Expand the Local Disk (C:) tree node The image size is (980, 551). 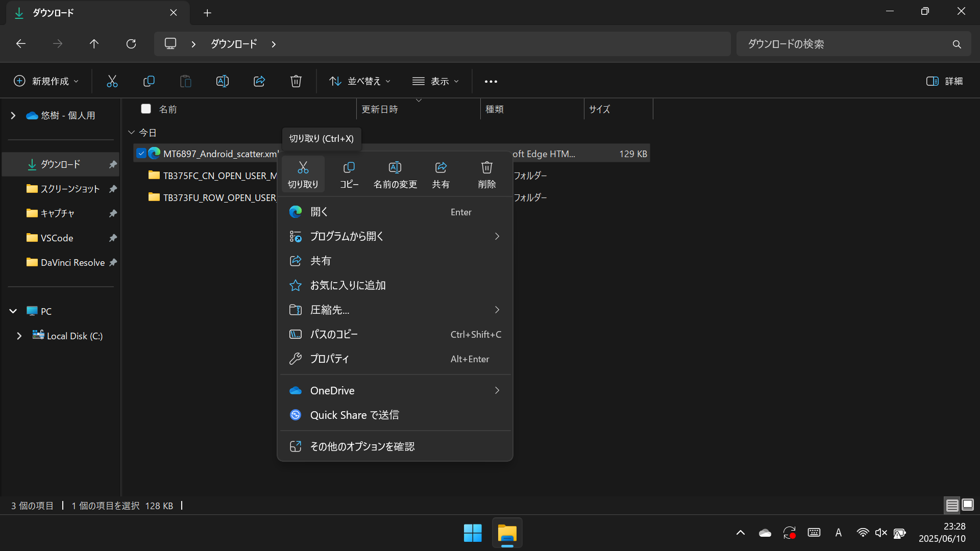point(19,336)
